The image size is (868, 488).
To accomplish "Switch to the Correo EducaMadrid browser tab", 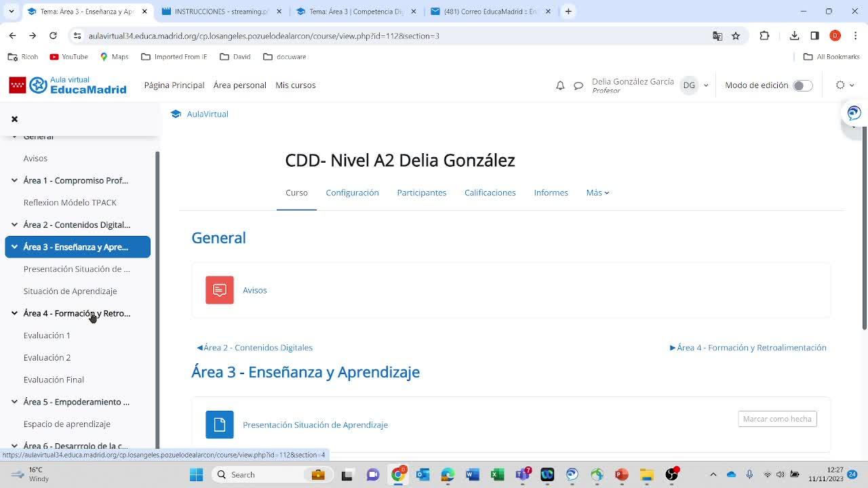I will [492, 11].
